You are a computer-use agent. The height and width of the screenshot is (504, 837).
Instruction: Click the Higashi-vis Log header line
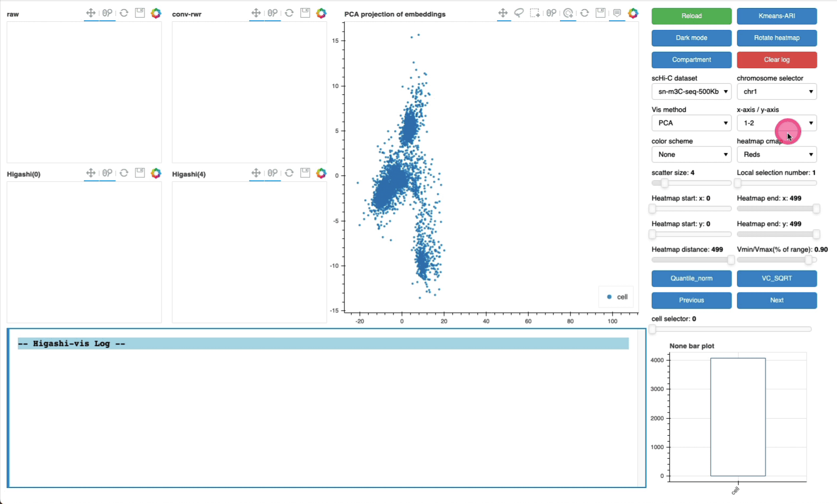tap(323, 344)
